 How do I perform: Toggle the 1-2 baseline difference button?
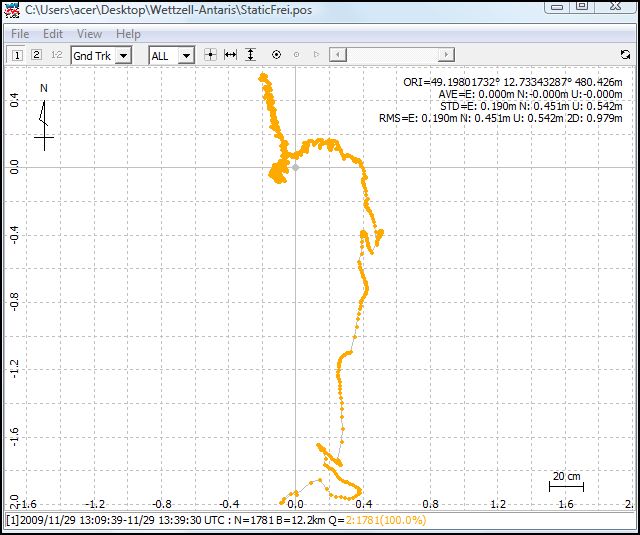[x=56, y=55]
